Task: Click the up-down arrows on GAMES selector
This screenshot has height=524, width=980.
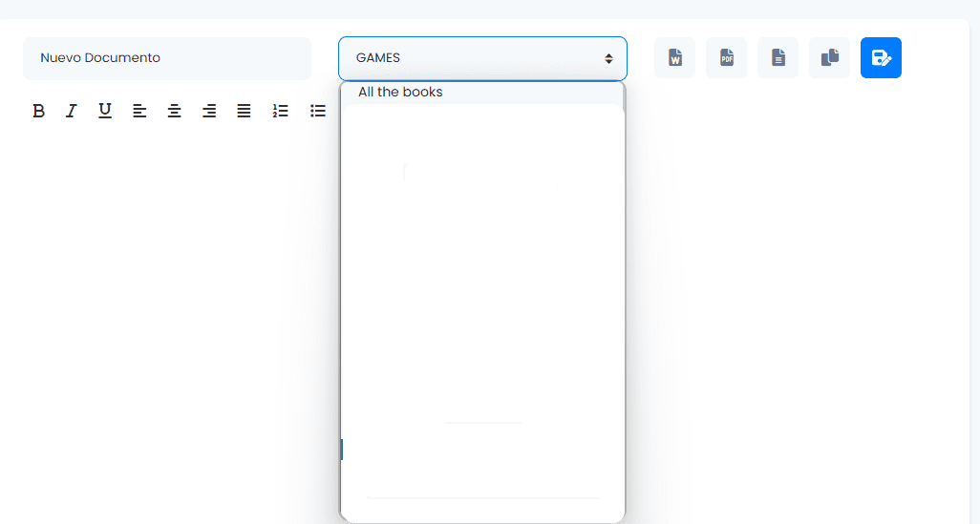Action: pyautogui.click(x=608, y=58)
